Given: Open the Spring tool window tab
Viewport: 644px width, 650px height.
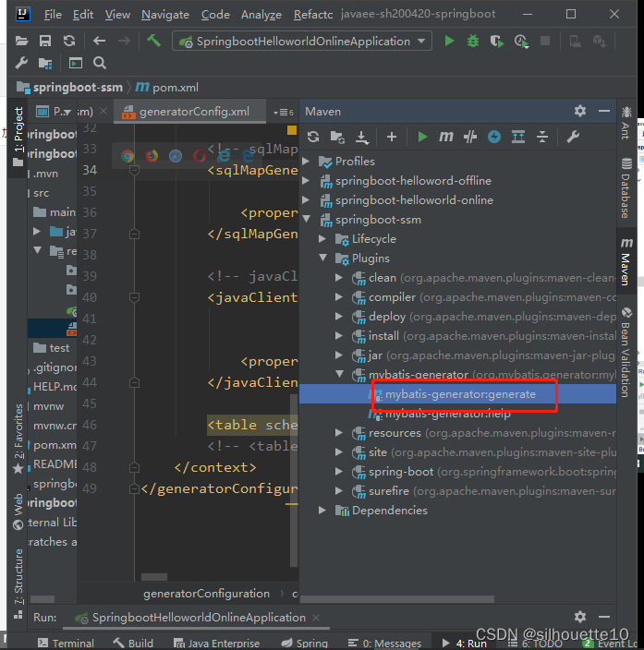Looking at the screenshot, I should pos(305,643).
